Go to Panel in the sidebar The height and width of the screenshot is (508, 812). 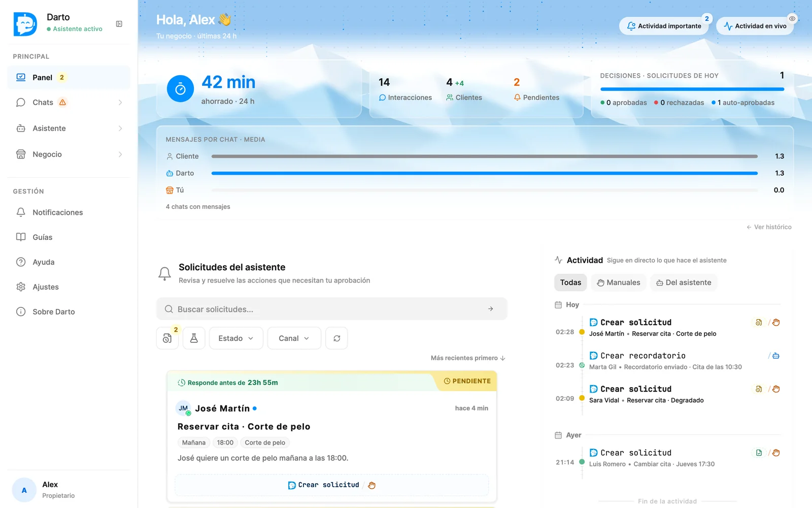click(69, 77)
